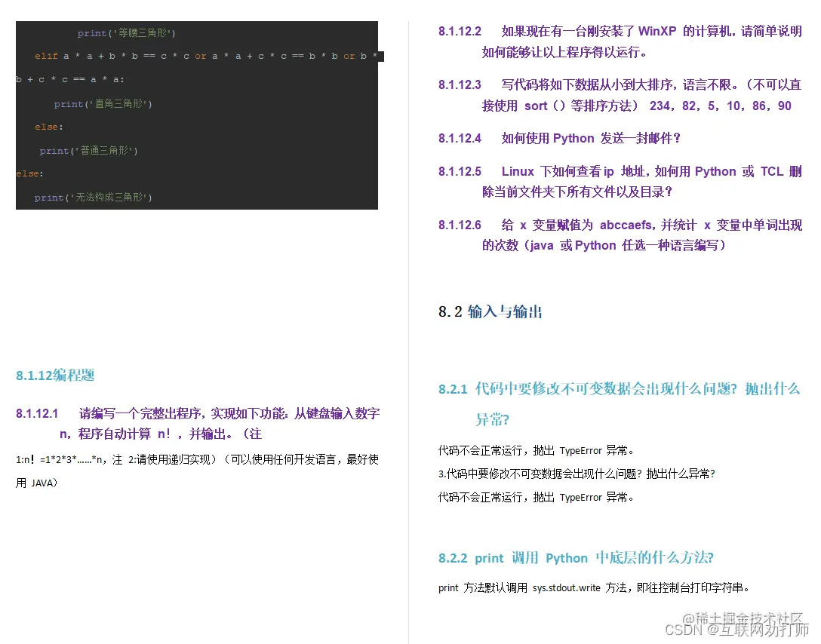Click code line print('直角三角形')
Image resolution: width=821 pixels, height=644 pixels.
[x=103, y=103]
